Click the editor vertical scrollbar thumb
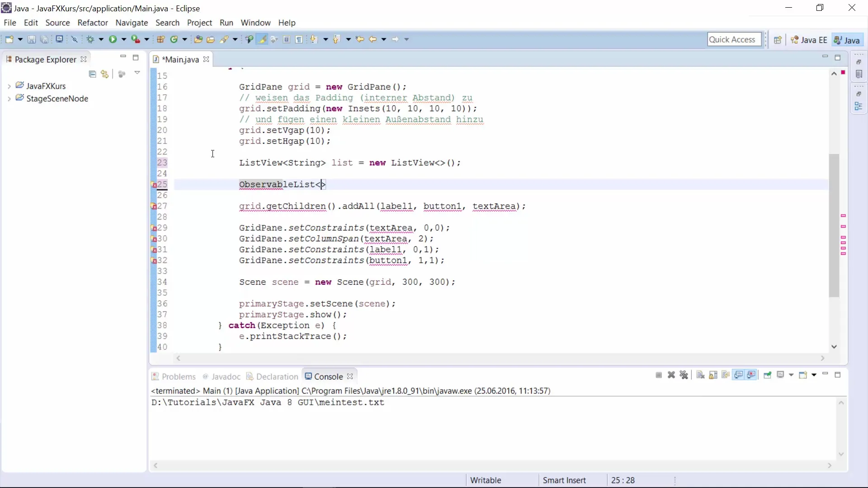 (x=834, y=225)
